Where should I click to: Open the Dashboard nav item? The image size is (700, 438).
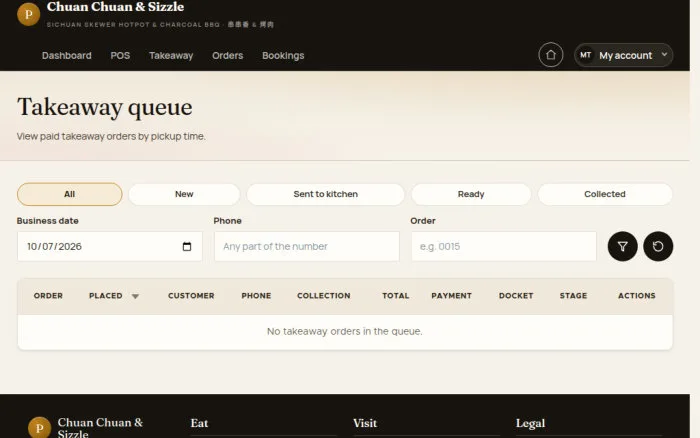click(x=67, y=55)
